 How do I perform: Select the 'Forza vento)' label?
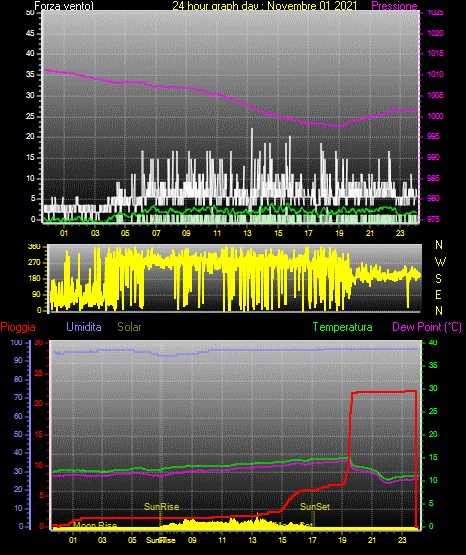(x=64, y=6)
